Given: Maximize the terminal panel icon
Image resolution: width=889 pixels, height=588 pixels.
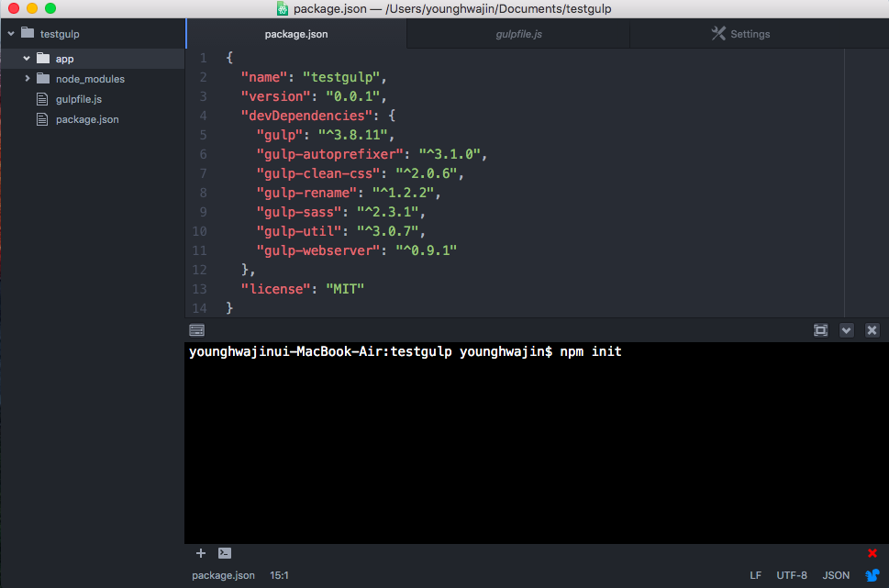Looking at the screenshot, I should 820,330.
